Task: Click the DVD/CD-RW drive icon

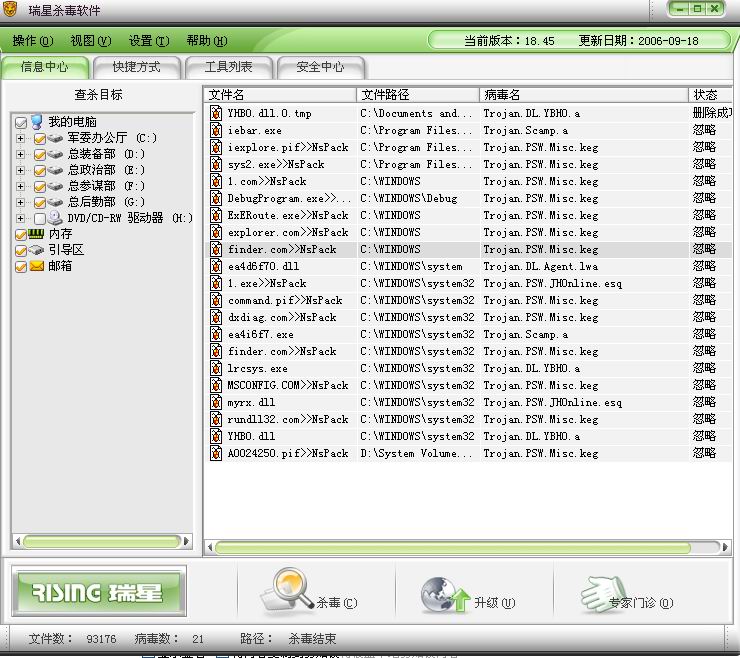Action: point(55,218)
